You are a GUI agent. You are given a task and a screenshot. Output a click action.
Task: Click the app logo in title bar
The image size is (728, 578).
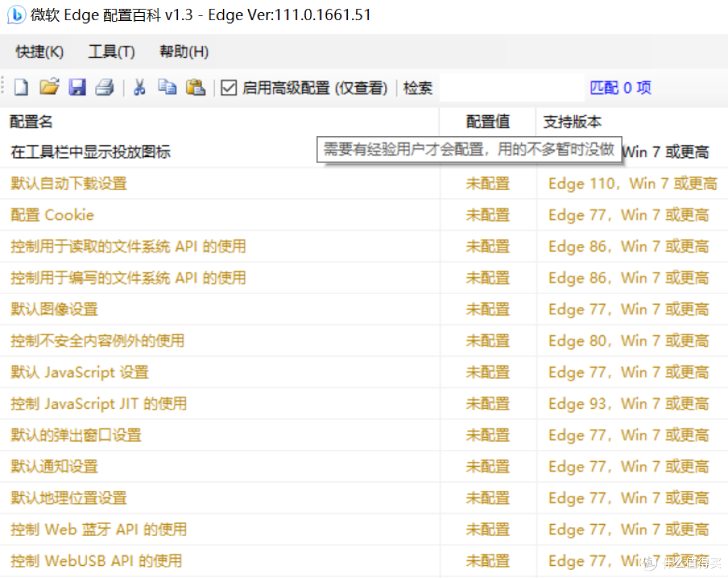[x=16, y=15]
